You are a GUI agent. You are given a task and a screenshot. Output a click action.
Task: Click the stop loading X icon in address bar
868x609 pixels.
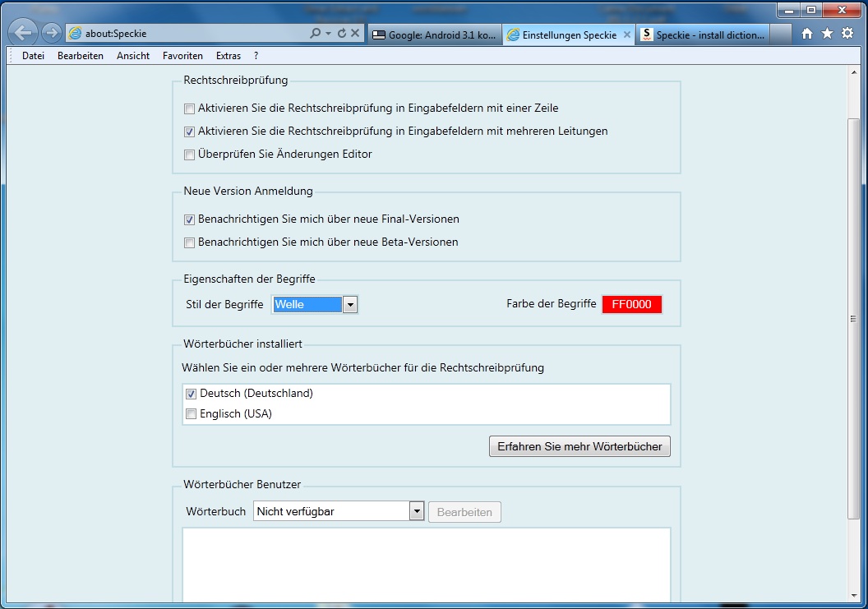click(355, 34)
